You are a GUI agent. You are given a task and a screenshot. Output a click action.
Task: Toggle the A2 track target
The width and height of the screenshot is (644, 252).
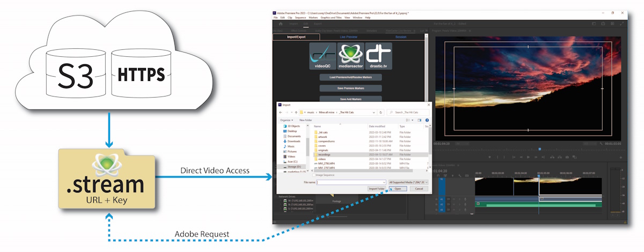click(x=442, y=204)
